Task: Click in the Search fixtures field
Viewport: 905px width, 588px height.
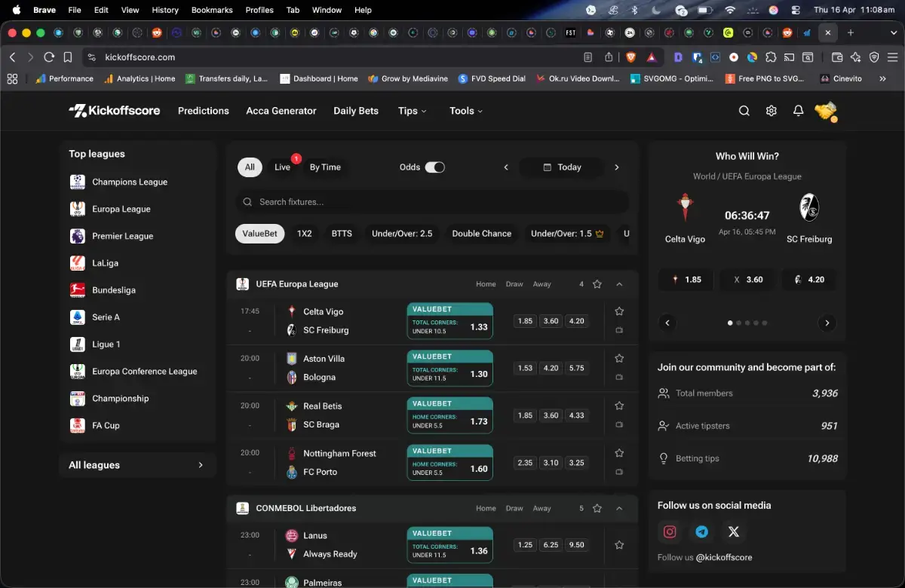Action: (x=432, y=202)
